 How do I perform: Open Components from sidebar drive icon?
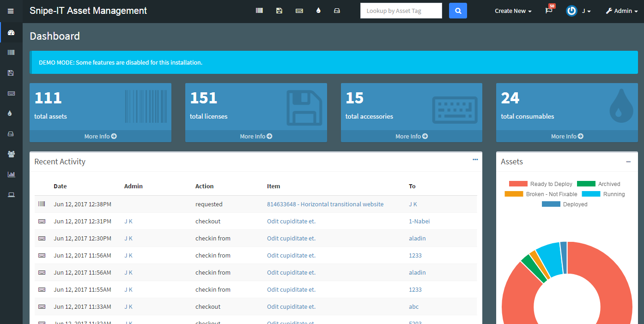pos(11,134)
